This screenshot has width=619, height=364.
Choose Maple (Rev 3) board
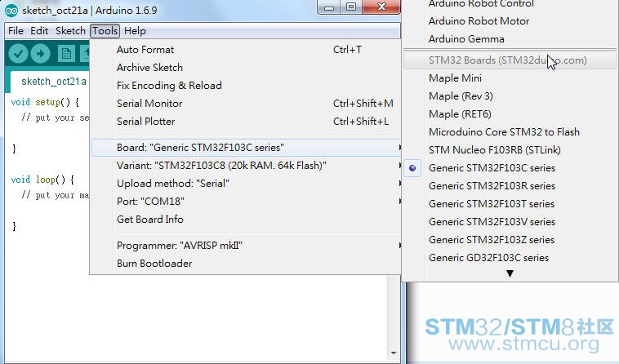[x=510, y=96]
